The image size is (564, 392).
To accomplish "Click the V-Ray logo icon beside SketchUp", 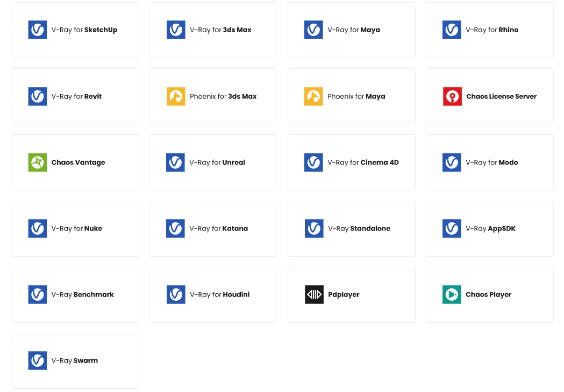I will (38, 30).
